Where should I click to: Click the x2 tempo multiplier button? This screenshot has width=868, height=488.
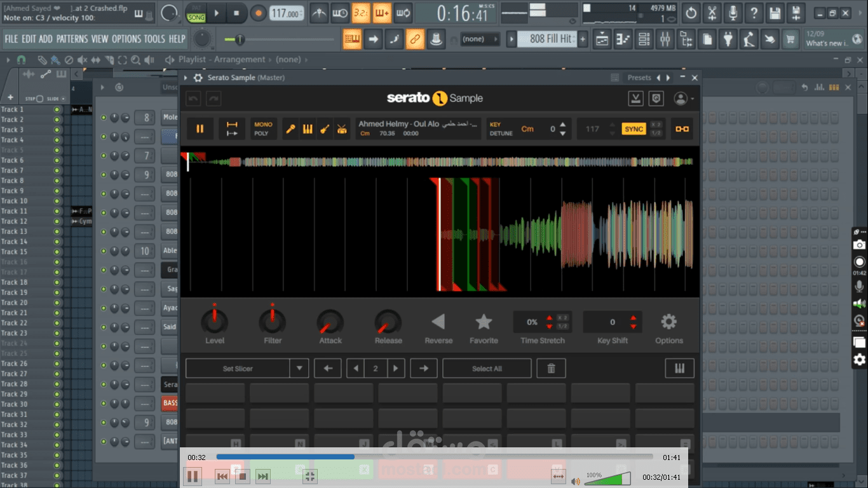tap(656, 125)
